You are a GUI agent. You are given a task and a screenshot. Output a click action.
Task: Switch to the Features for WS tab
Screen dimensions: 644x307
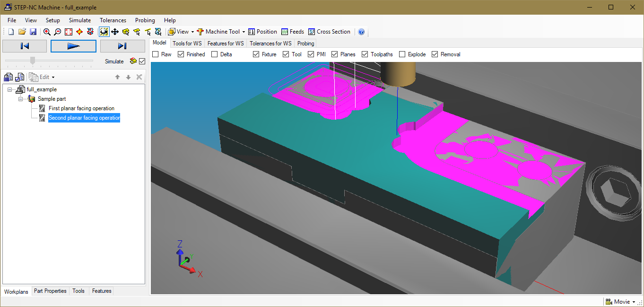tap(226, 44)
